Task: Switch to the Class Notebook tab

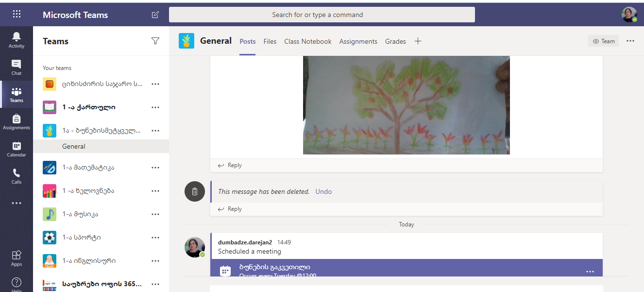Action: coord(308,41)
